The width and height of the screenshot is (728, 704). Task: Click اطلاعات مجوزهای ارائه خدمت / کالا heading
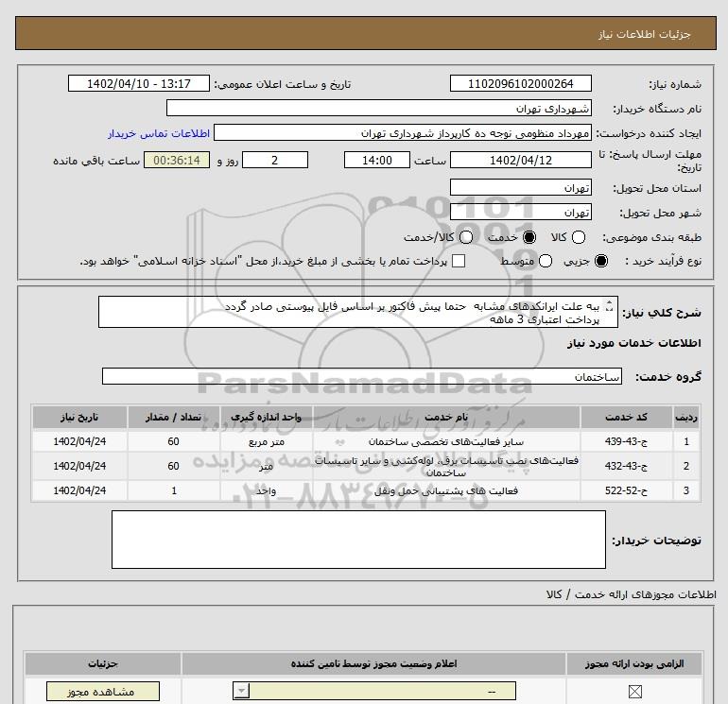coord(632,594)
